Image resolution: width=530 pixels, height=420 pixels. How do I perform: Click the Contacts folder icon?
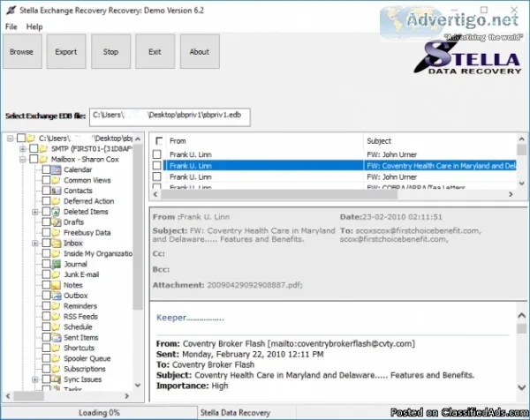(x=57, y=191)
